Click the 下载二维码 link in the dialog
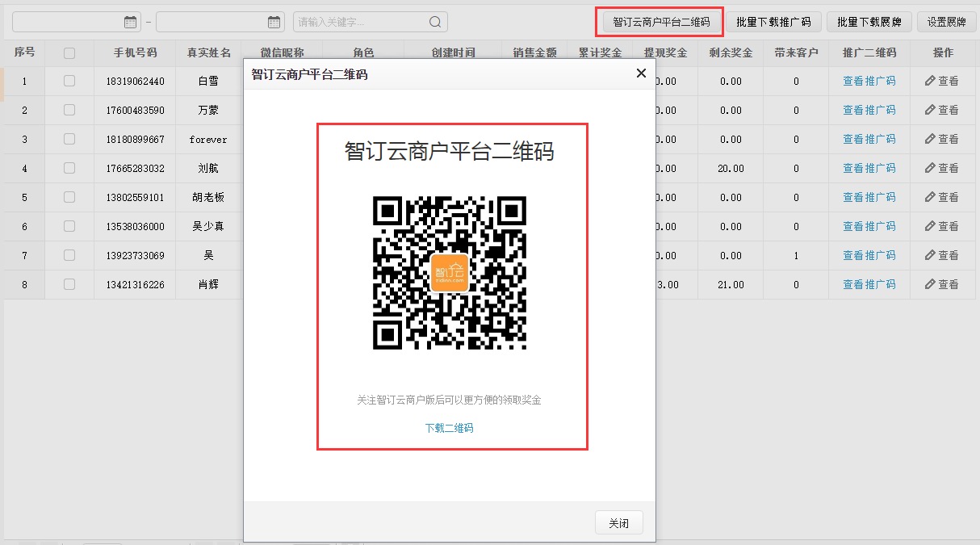980x545 pixels. 450,428
